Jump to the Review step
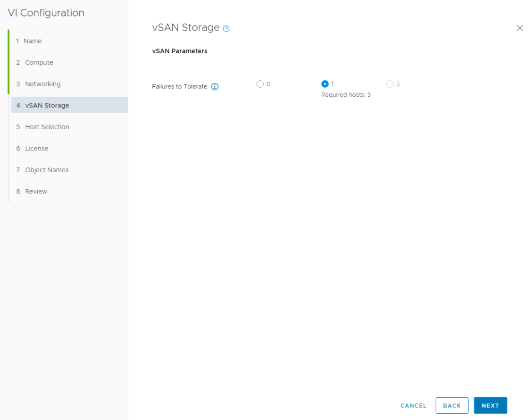This screenshot has width=530, height=420. tap(36, 192)
